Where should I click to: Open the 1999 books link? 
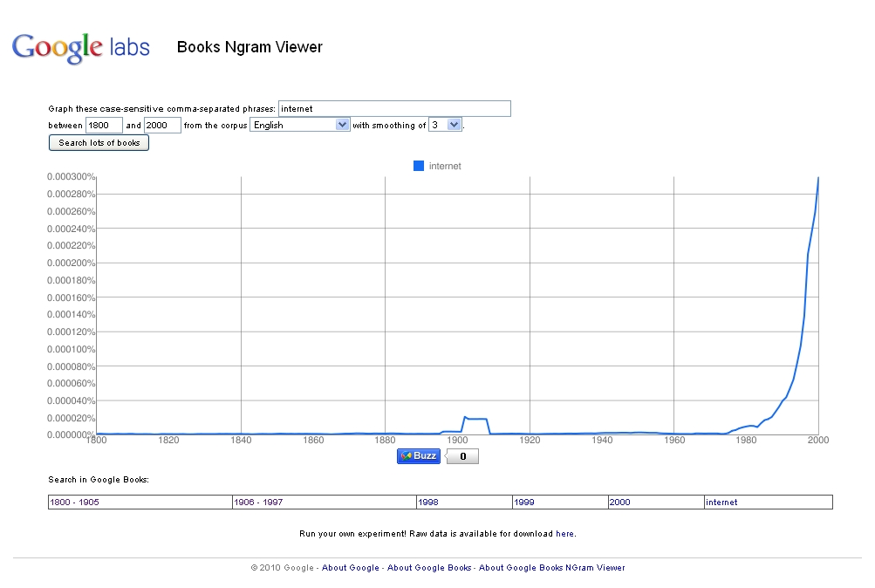click(524, 503)
